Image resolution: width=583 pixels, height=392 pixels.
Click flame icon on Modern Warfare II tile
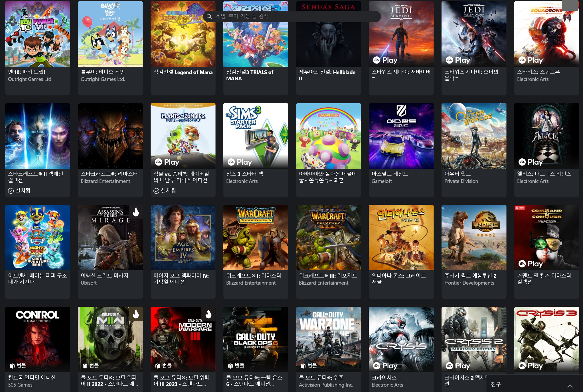point(136,314)
